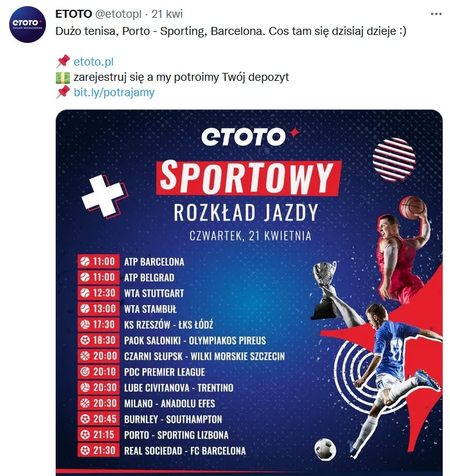The width and height of the screenshot is (450, 476).
Task: Click the ETOTO logo at the poster top
Action: click(250, 136)
